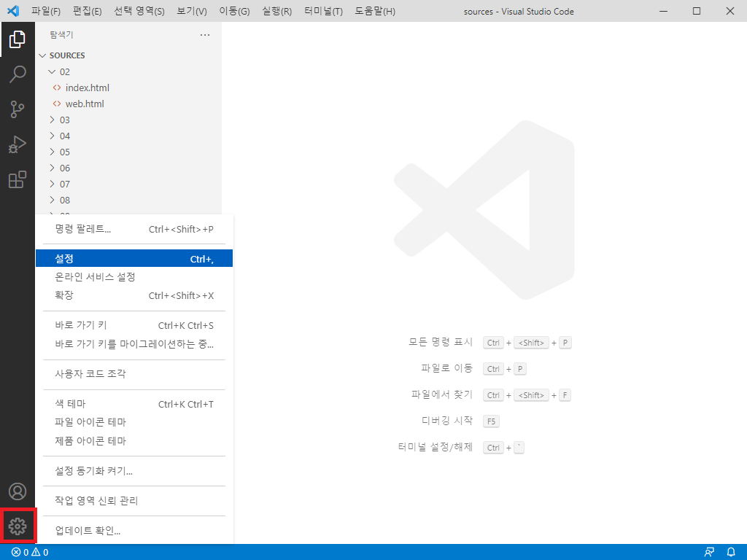
Task: Click the F5 key label
Action: [491, 421]
